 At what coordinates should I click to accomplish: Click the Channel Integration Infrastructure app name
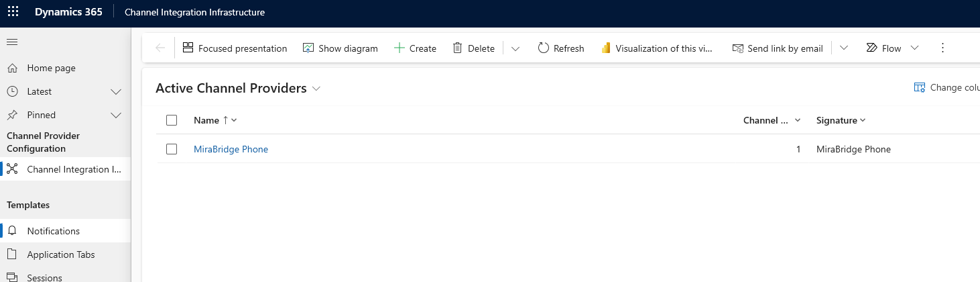(194, 12)
